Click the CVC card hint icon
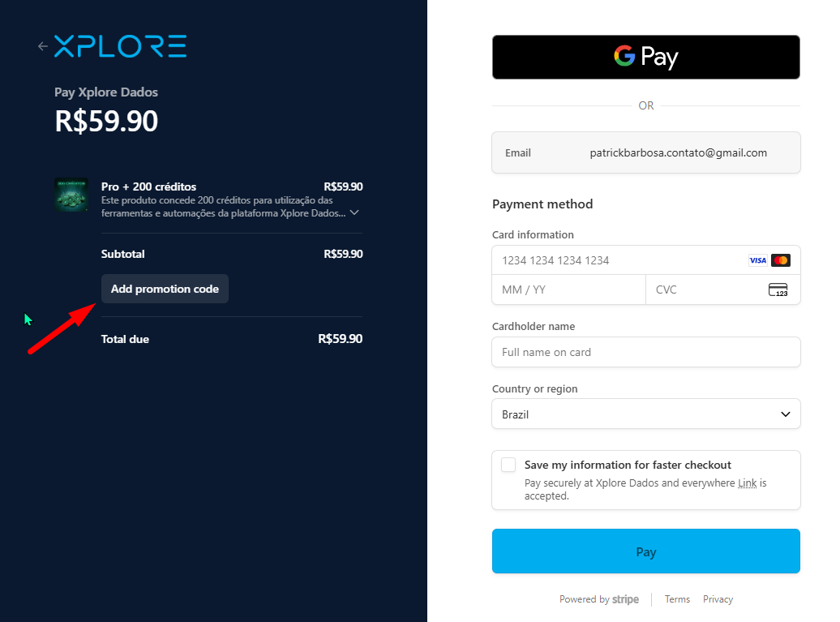 coord(778,290)
